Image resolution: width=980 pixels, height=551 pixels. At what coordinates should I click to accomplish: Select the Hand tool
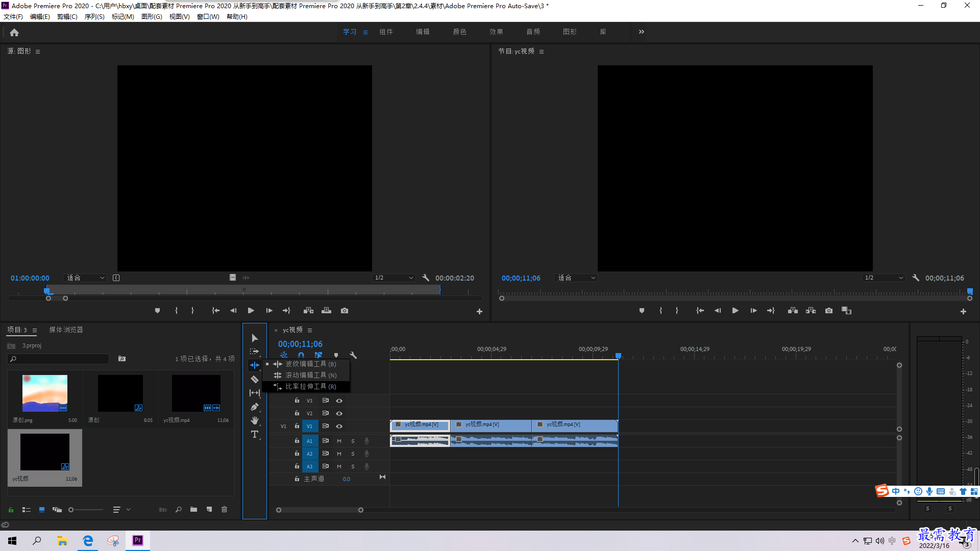255,420
